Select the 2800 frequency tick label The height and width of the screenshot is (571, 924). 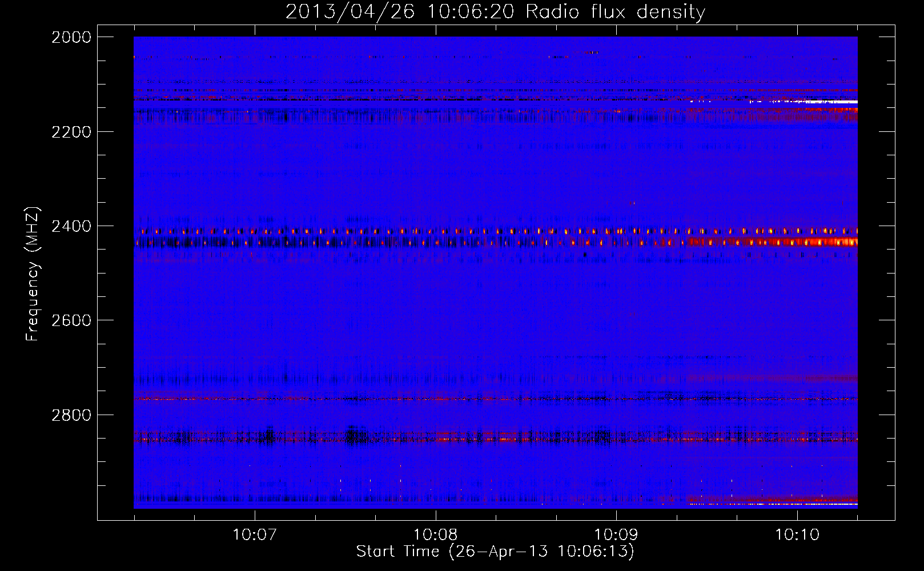tap(71, 415)
